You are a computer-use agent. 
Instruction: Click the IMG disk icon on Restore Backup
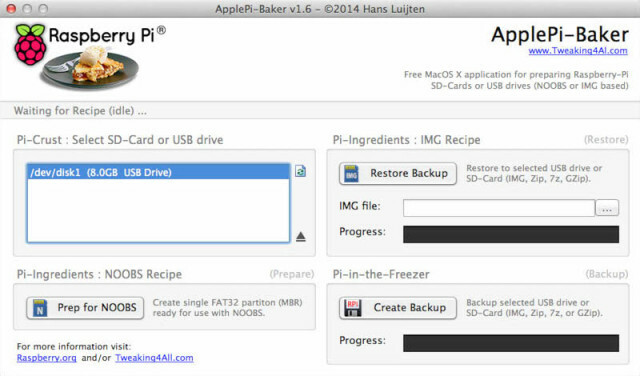pyautogui.click(x=351, y=174)
